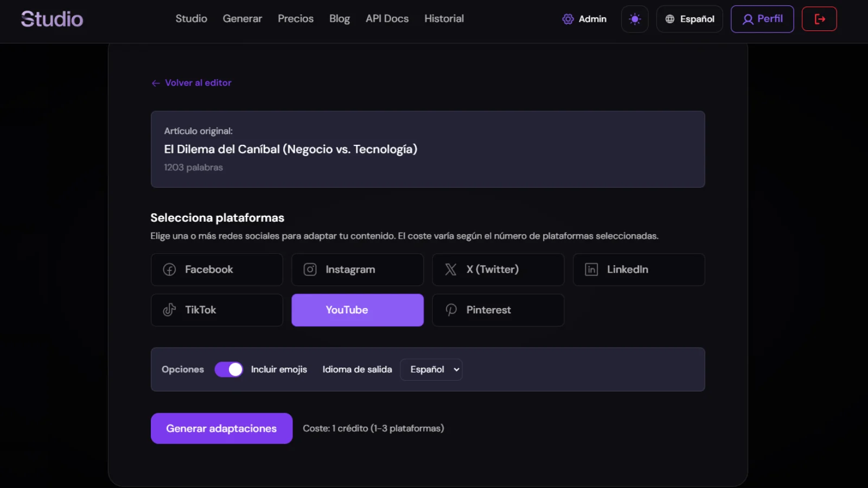
Task: Click the Instagram camera icon
Action: [x=310, y=269]
